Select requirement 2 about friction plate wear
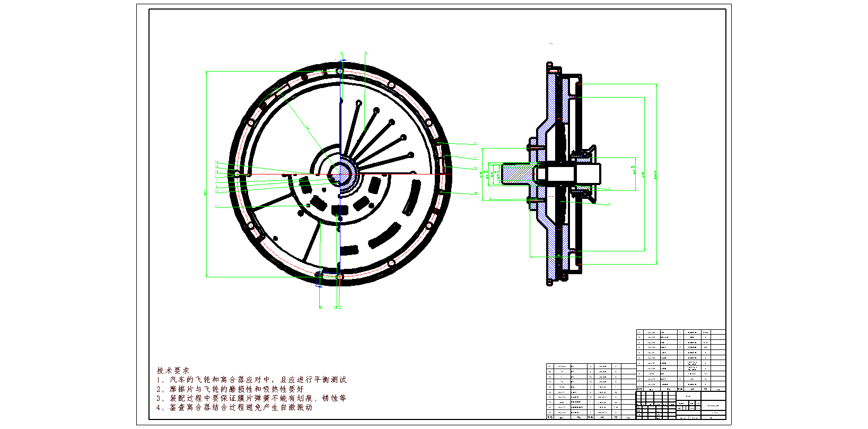Viewport: 868px width, 429px height. coord(230,389)
